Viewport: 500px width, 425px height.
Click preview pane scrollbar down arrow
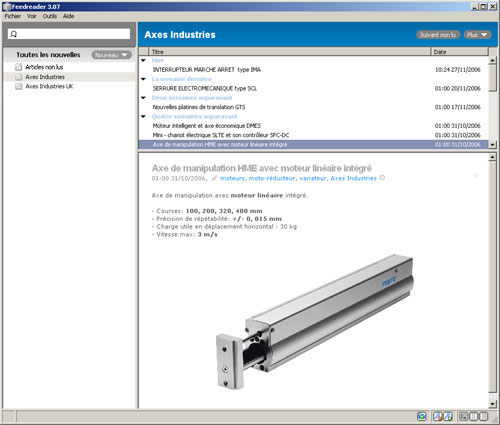[x=493, y=404]
